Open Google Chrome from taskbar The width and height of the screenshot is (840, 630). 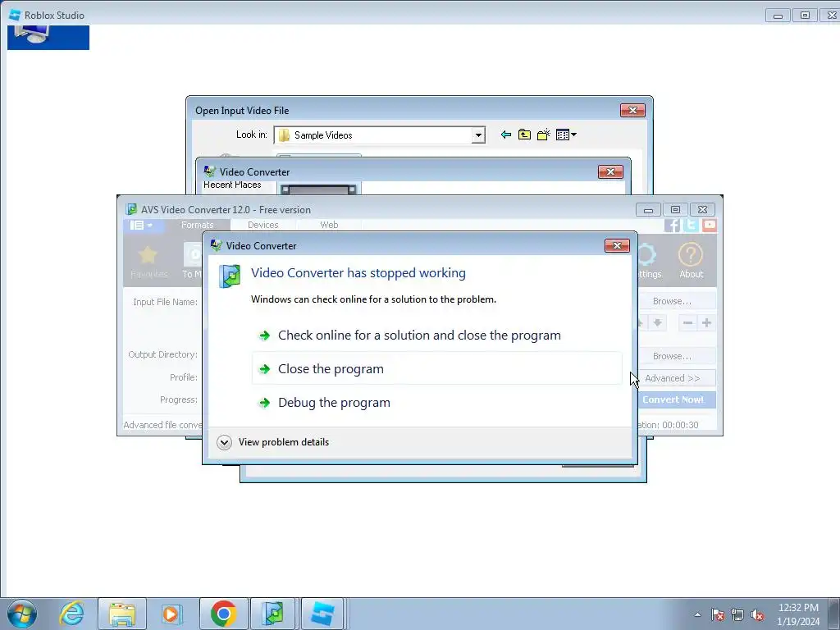point(223,614)
